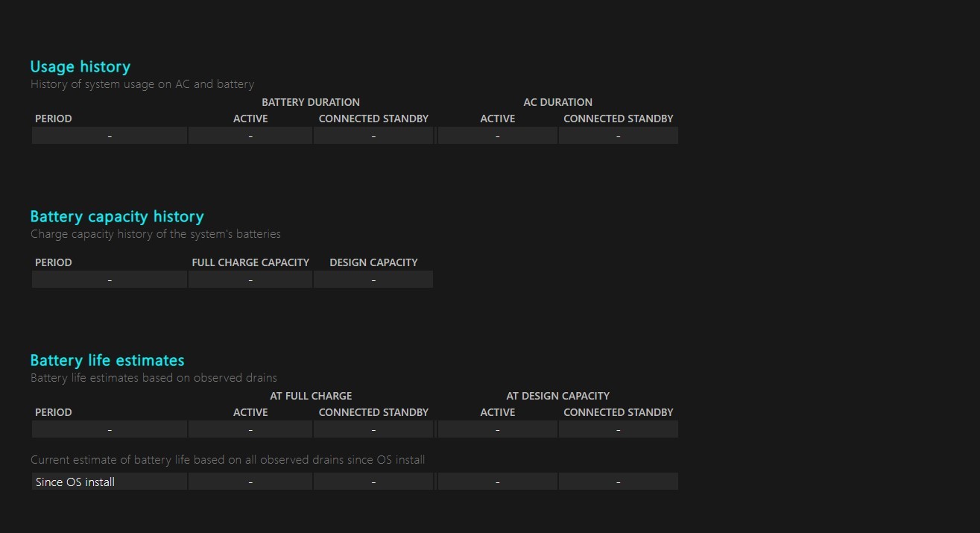Viewport: 980px width, 533px height.
Task: Select dash cell under Battery life estimates PERIOD
Action: click(110, 429)
